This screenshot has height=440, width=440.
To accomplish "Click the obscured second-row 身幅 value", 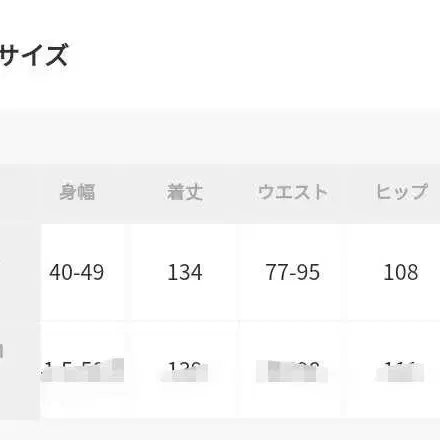I will (x=82, y=370).
